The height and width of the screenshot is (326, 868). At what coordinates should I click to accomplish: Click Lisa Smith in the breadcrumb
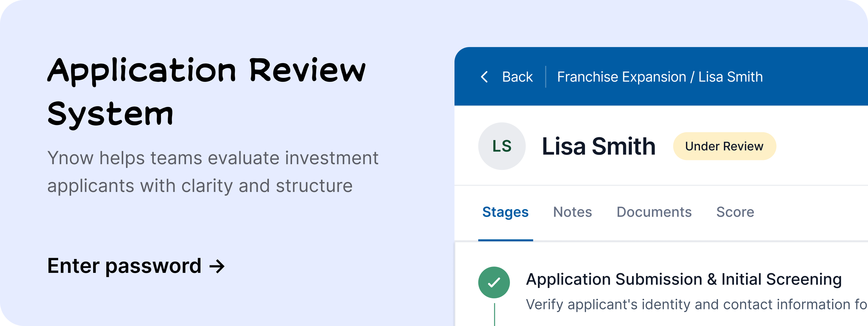(730, 77)
